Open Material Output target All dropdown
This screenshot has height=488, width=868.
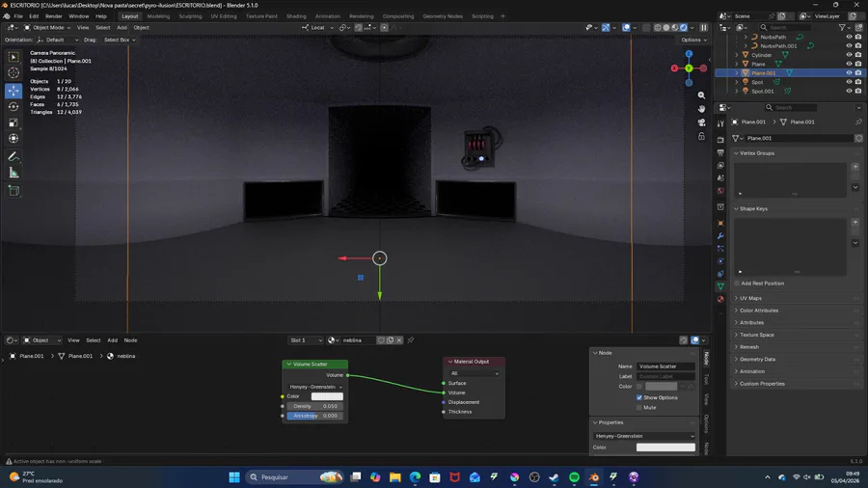click(475, 373)
